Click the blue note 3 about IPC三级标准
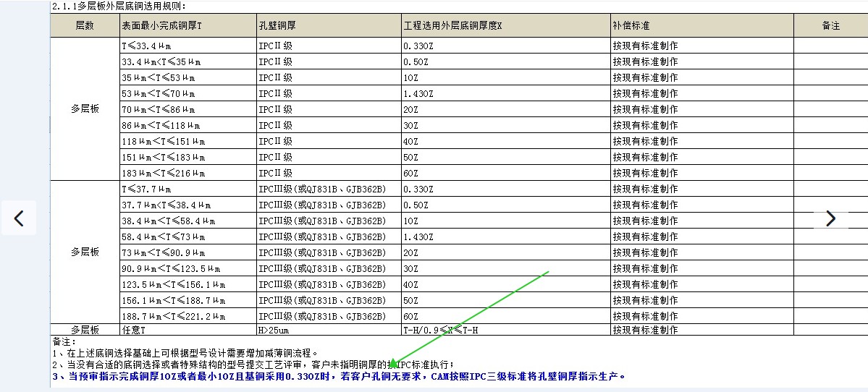The image size is (868, 392). click(340, 377)
